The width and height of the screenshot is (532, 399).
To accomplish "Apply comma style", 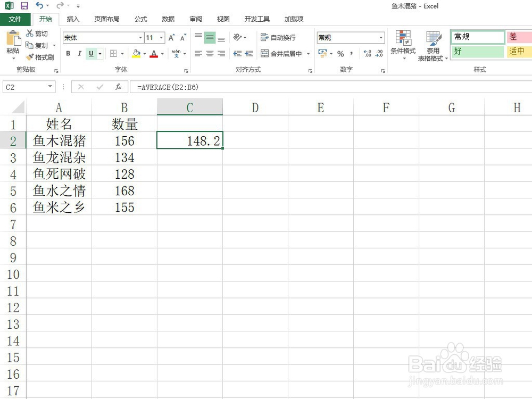I will (352, 53).
